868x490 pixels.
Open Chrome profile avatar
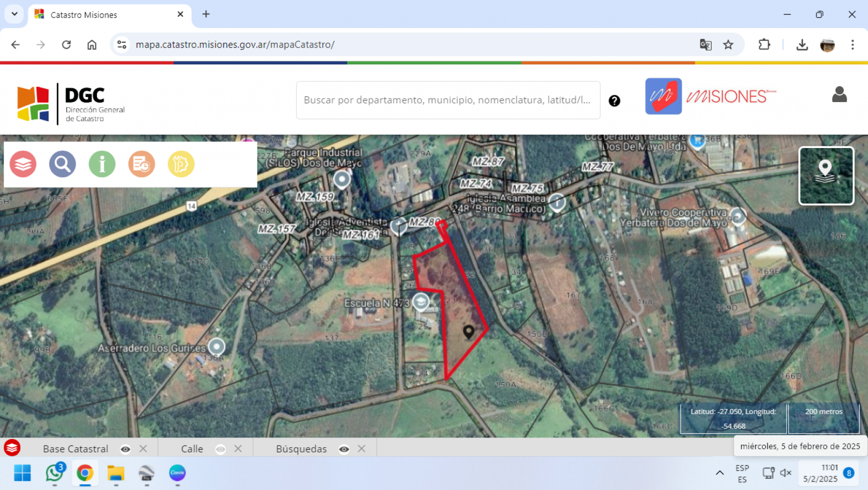point(827,45)
